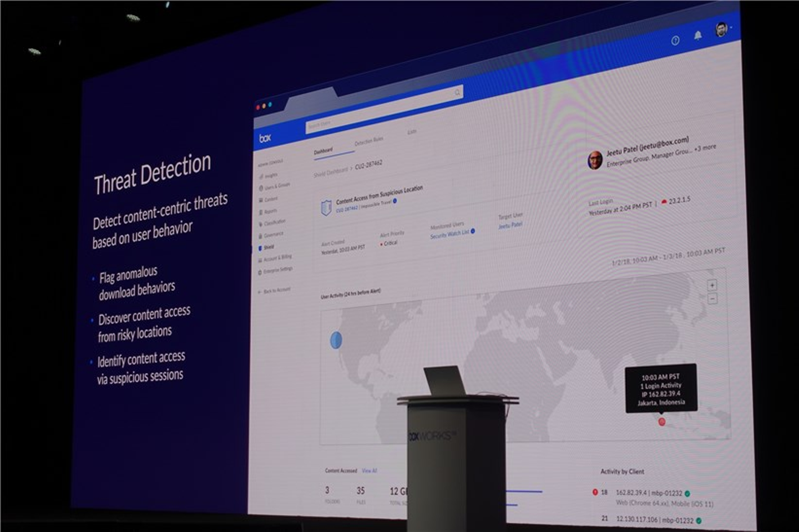
Task: Click the 23.2.1.5 last login IP
Action: (680, 200)
